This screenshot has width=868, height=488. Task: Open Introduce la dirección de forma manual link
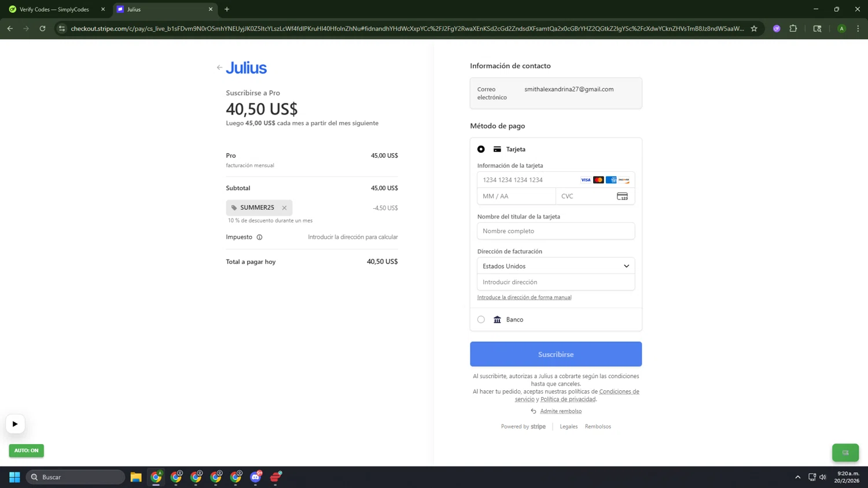click(524, 297)
